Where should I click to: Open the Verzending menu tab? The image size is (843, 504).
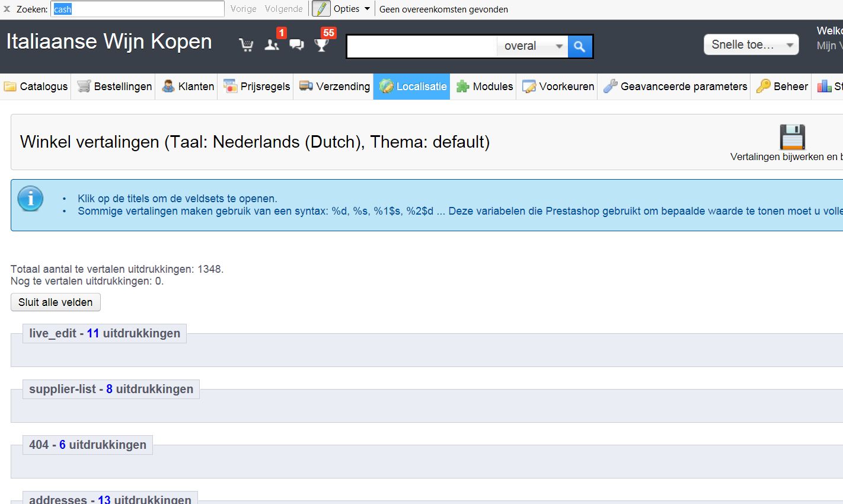point(334,87)
